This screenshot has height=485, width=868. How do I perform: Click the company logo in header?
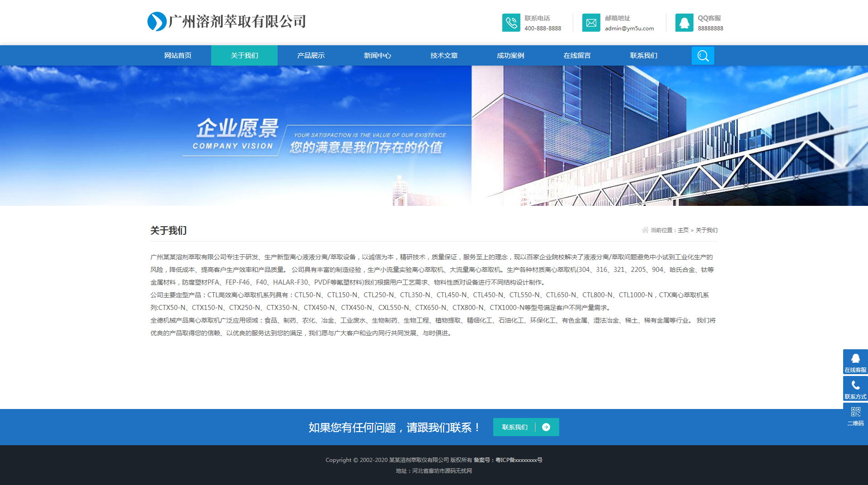point(227,21)
